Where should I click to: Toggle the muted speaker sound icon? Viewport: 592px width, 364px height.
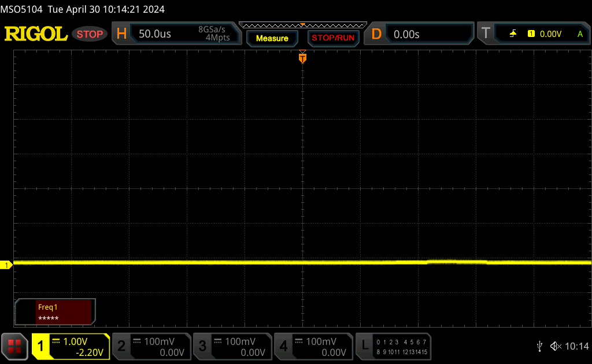pos(556,346)
